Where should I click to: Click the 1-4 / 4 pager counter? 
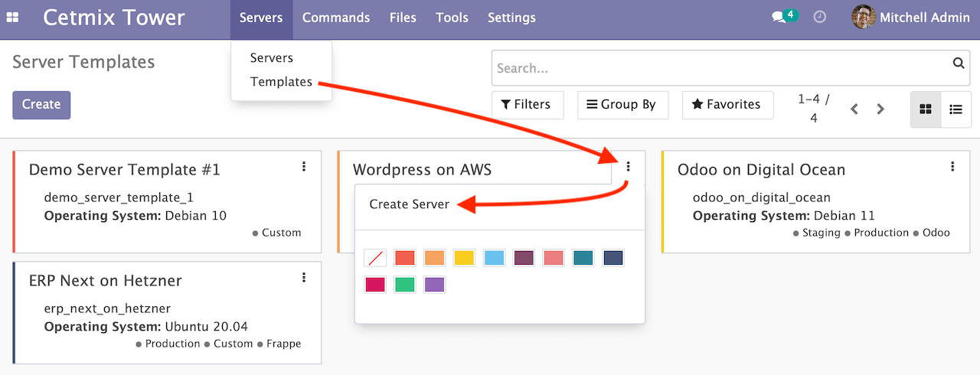(813, 109)
